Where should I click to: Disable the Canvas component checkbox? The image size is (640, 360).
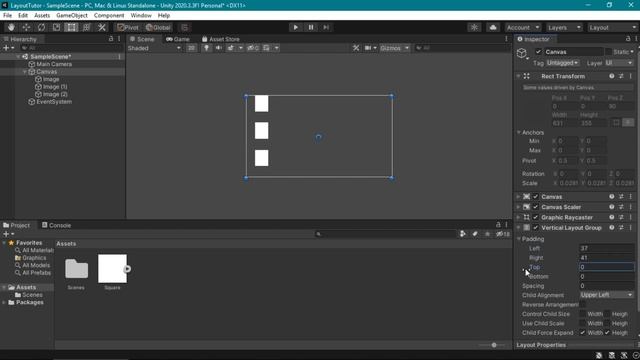(536, 197)
